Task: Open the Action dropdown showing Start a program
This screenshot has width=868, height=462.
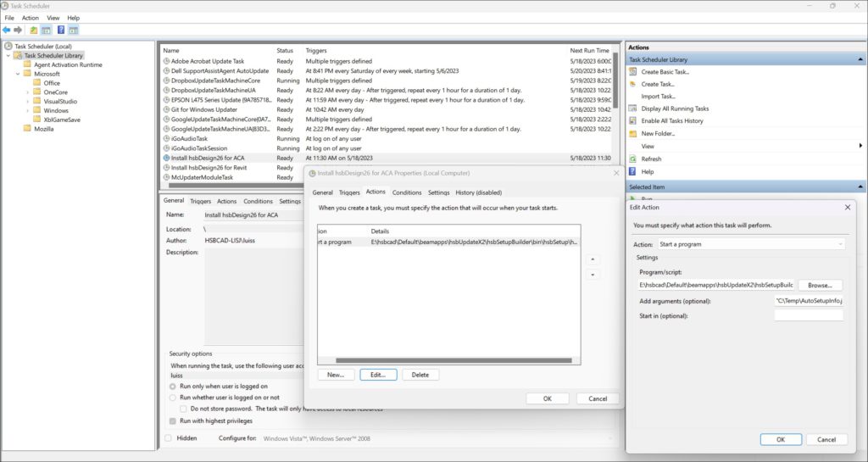Action: pos(751,244)
